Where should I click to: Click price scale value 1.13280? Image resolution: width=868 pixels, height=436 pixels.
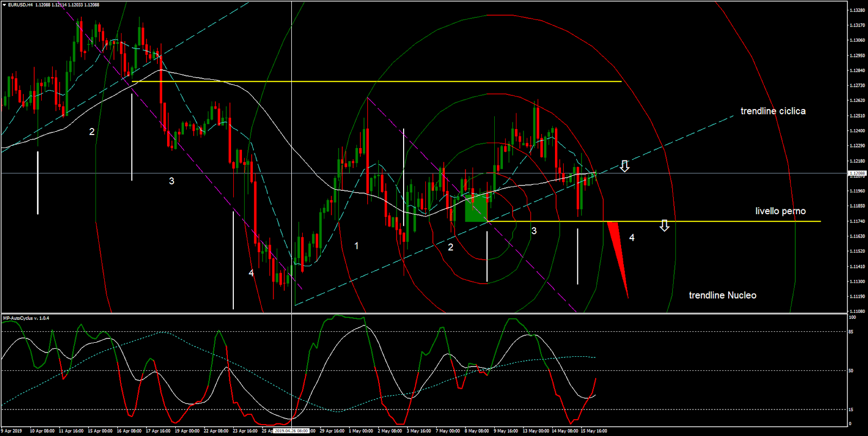858,10
